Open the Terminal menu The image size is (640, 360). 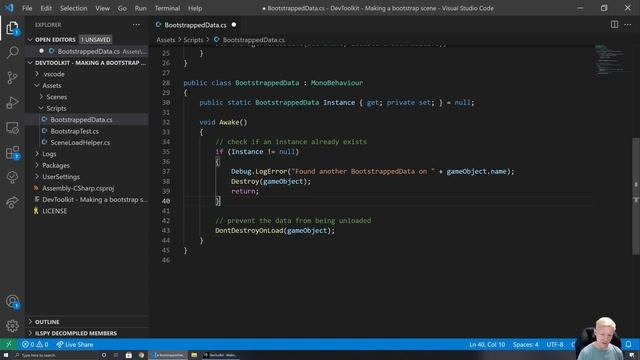(x=167, y=8)
